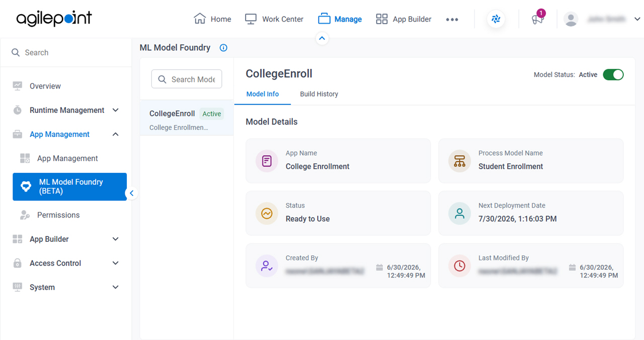Collapse App Management section chevron
The height and width of the screenshot is (340, 644).
pos(115,134)
